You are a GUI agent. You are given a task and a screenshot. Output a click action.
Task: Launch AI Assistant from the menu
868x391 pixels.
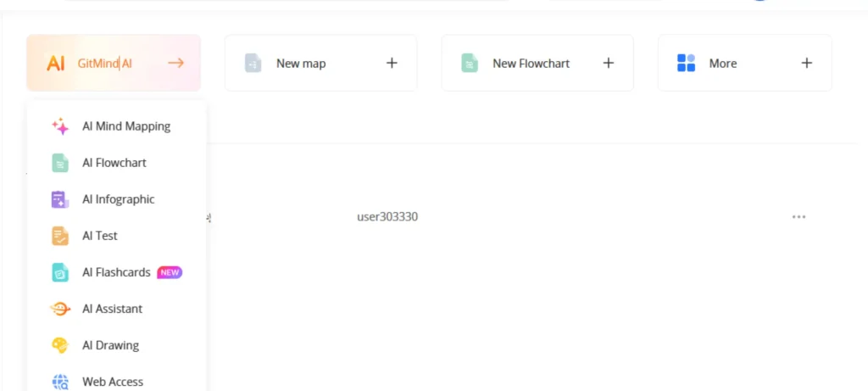[x=116, y=309]
